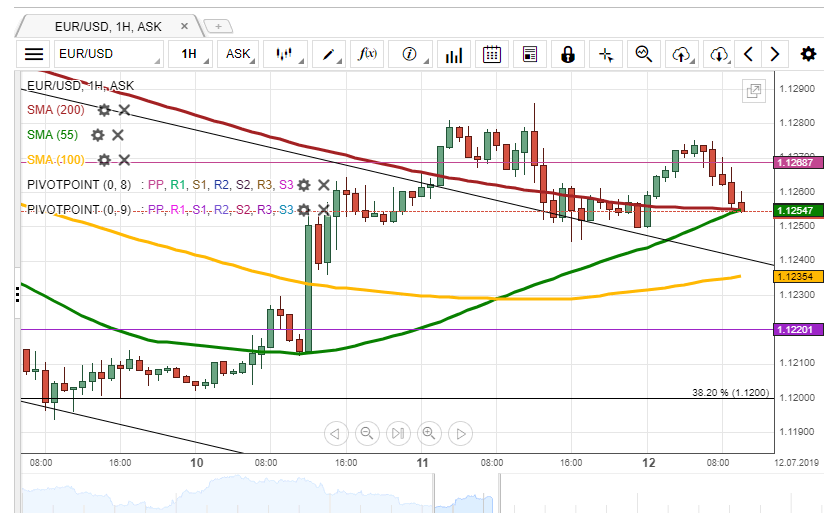The image size is (836, 522).
Task: Add a new chart tab
Action: click(x=219, y=25)
